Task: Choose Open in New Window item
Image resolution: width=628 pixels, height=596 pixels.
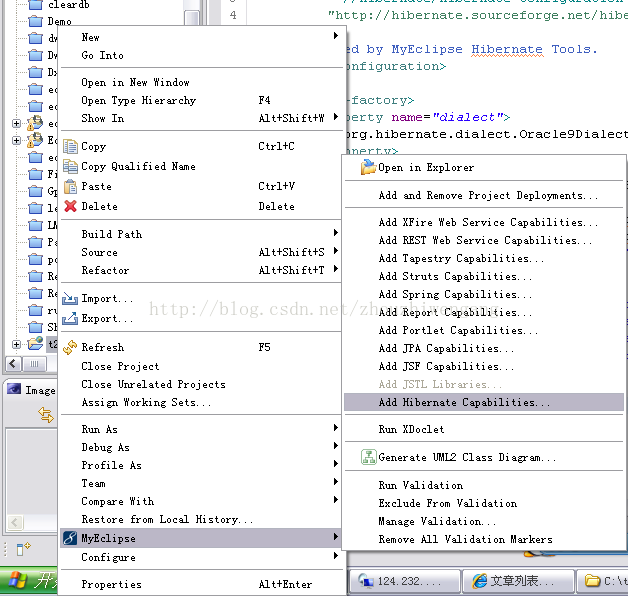Action: [200, 83]
